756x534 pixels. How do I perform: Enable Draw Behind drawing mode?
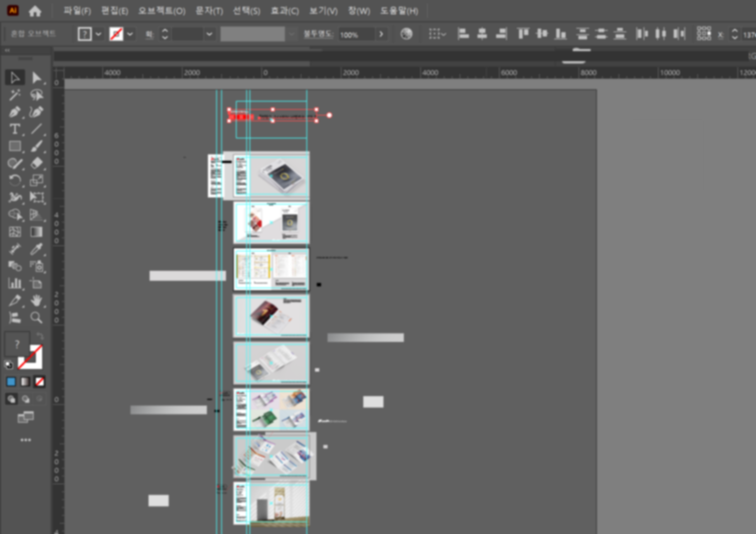coord(26,399)
